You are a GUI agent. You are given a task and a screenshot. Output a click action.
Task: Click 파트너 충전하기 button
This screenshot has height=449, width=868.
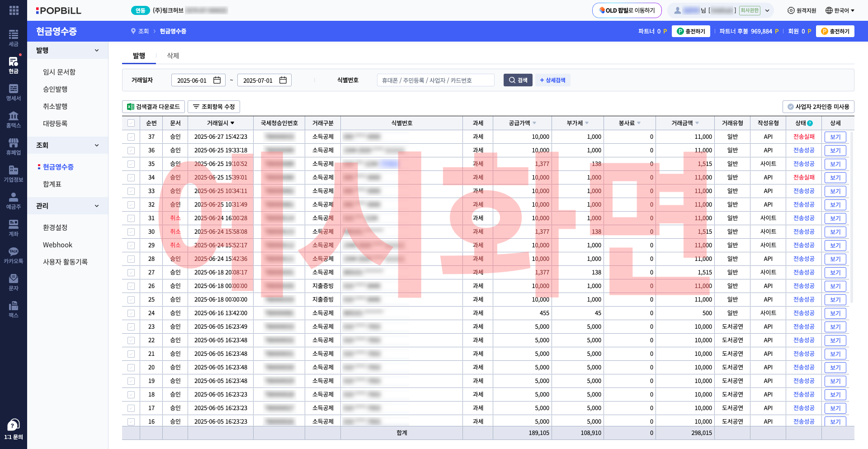[691, 31]
